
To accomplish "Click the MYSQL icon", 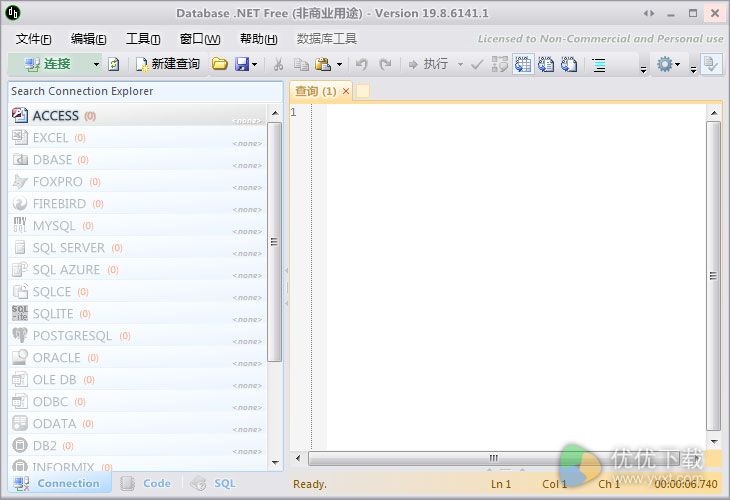I will pyautogui.click(x=20, y=225).
